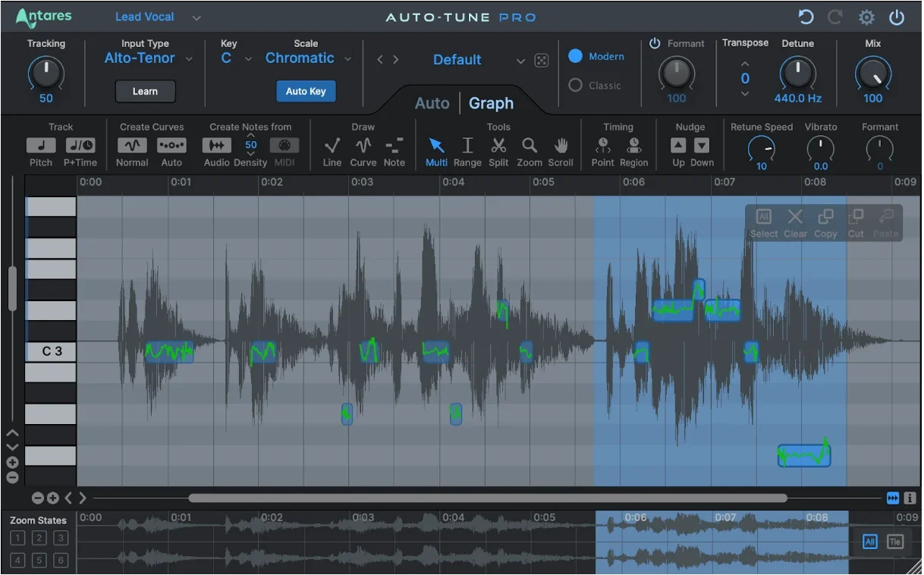
Task: Select the Timing Region tool
Action: pos(634,145)
